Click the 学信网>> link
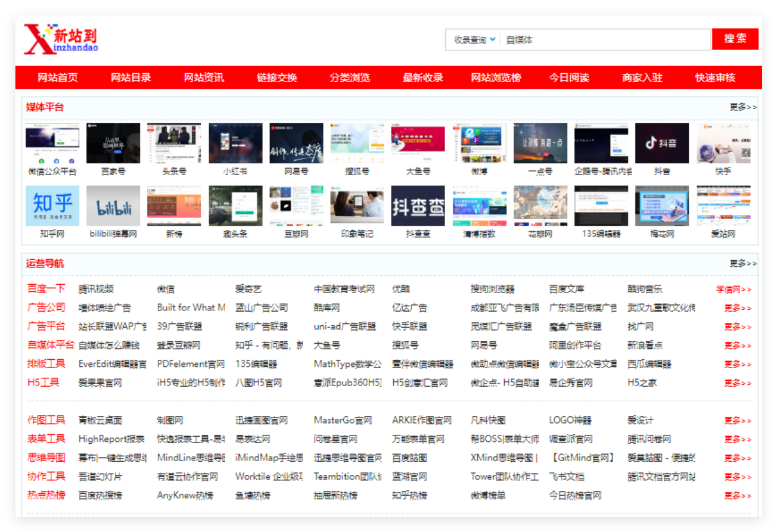The height and width of the screenshot is (532, 777). pyautogui.click(x=734, y=290)
